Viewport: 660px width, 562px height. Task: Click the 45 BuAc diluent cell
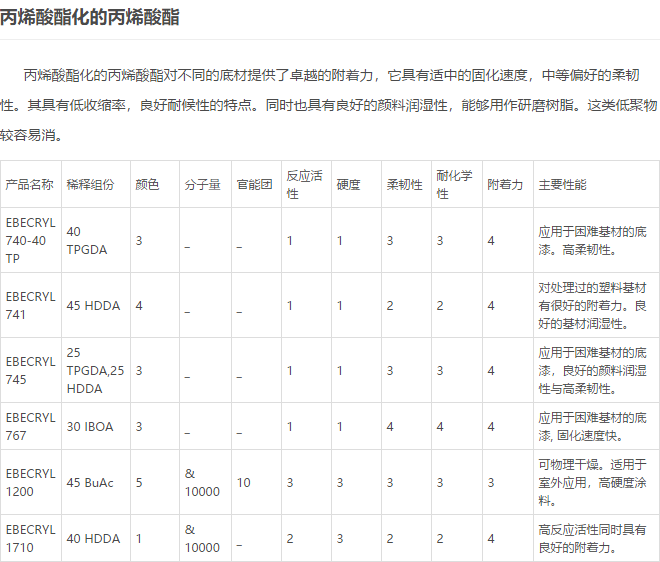point(90,483)
